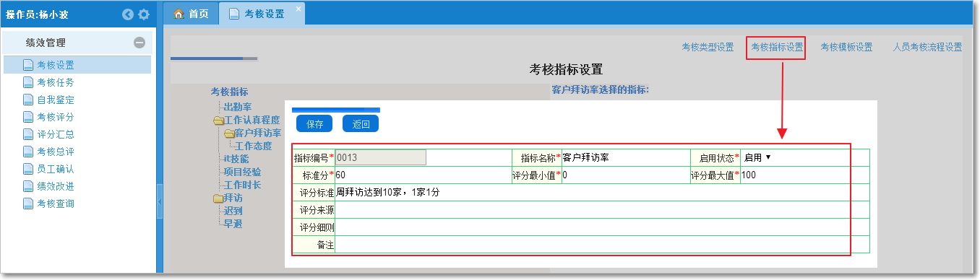Close the 考核设置 tab
The width and height of the screenshot is (980, 280).
(x=298, y=9)
